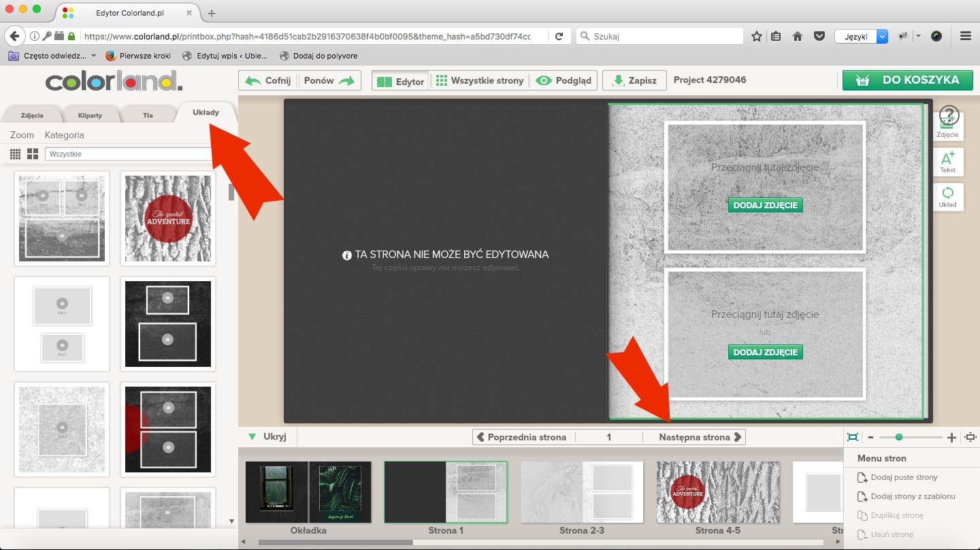Open the Tła tab

pos(148,115)
